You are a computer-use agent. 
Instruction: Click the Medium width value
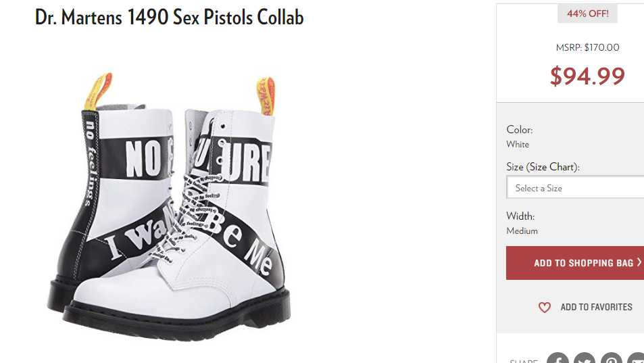[522, 231]
